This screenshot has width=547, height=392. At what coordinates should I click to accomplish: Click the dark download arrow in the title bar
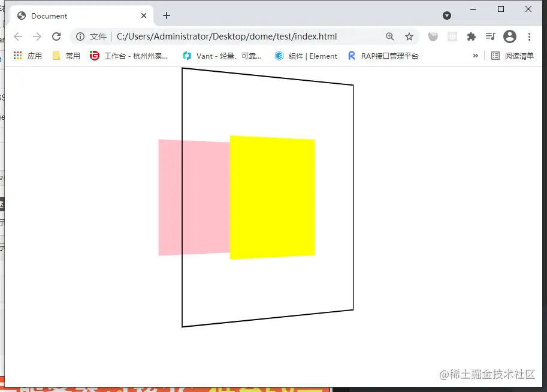click(447, 16)
